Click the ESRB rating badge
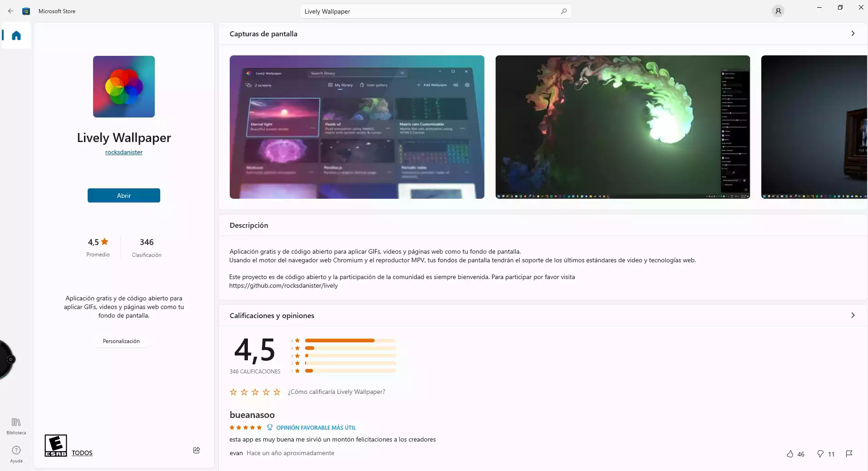Viewport: 868px width, 471px height. [x=56, y=446]
